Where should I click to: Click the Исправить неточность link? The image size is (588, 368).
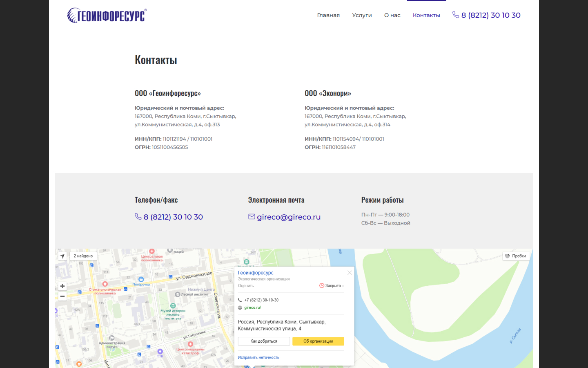[x=258, y=357]
